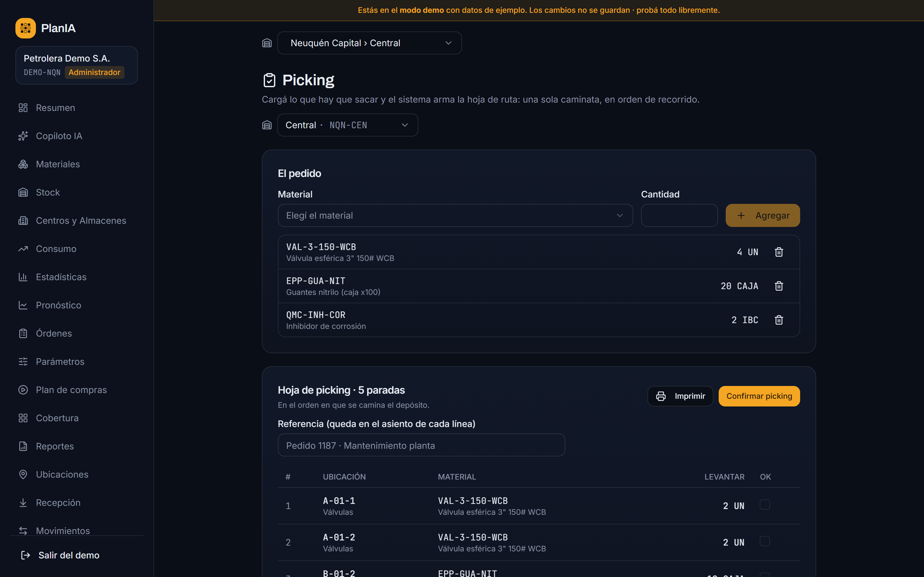
Task: Open Copiloto IA sparkle icon
Action: pyautogui.click(x=23, y=136)
